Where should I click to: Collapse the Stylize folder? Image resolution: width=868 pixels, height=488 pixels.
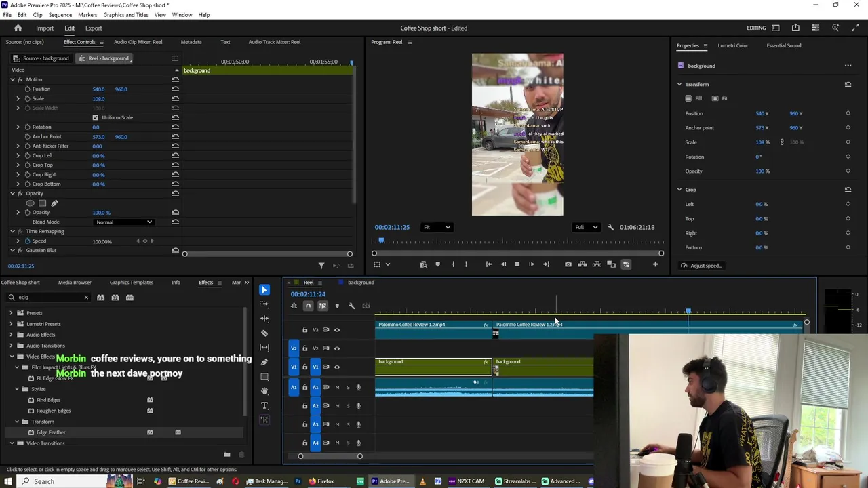click(17, 389)
